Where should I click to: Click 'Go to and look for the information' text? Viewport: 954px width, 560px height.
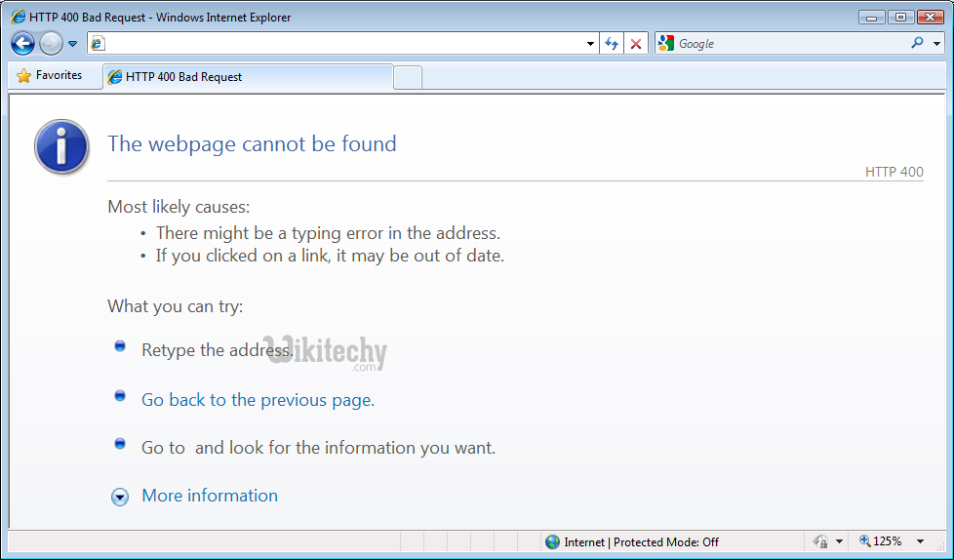[x=318, y=448]
